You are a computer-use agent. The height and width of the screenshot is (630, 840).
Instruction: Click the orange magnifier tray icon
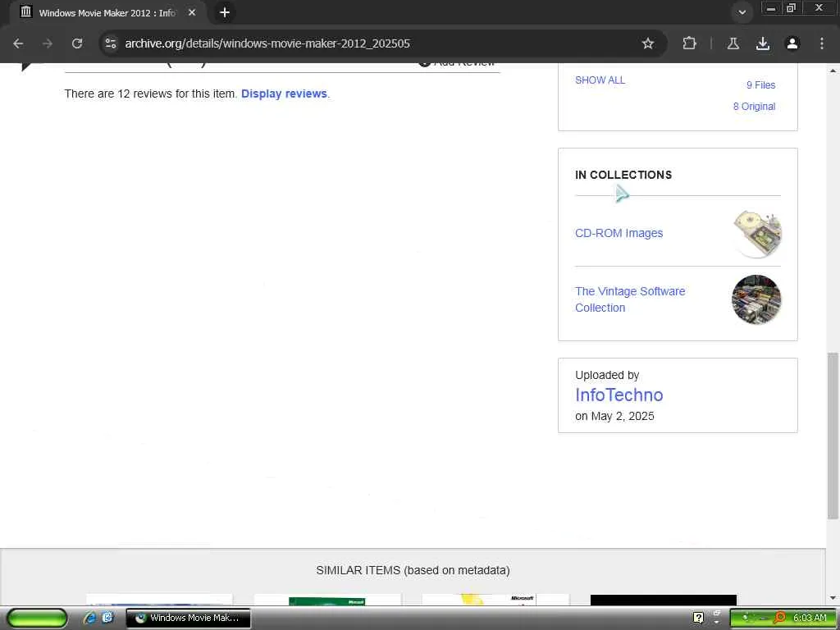click(x=780, y=618)
